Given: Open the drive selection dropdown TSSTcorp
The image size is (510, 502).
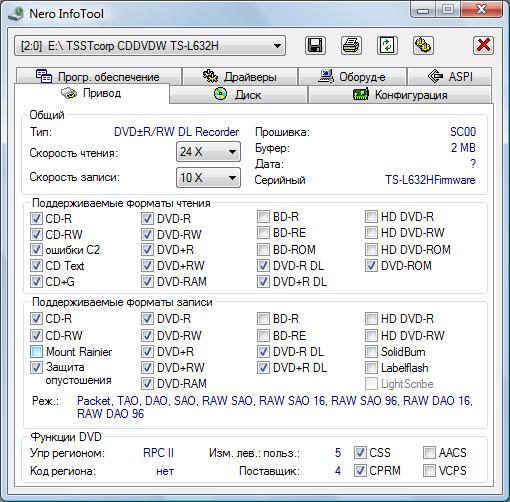Looking at the screenshot, I should [x=150, y=46].
